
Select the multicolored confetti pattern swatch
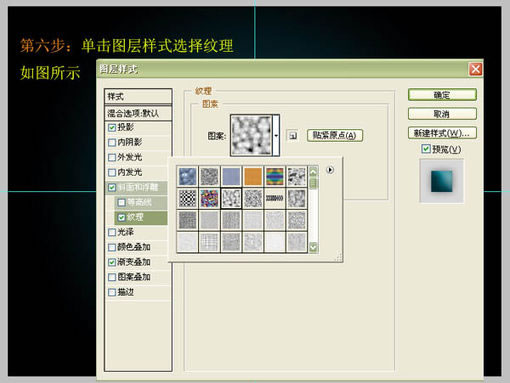coord(209,198)
